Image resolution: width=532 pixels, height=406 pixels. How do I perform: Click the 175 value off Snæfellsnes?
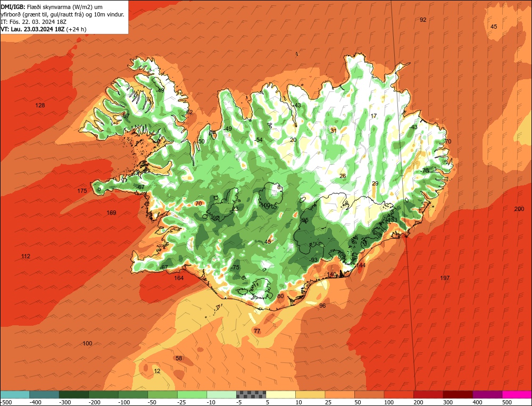pyautogui.click(x=82, y=191)
